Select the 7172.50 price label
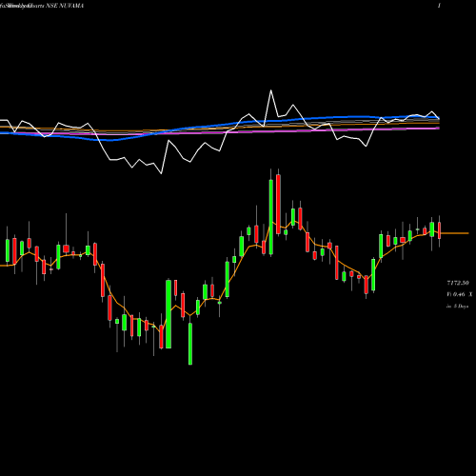The width and height of the screenshot is (476, 476). tap(458, 283)
